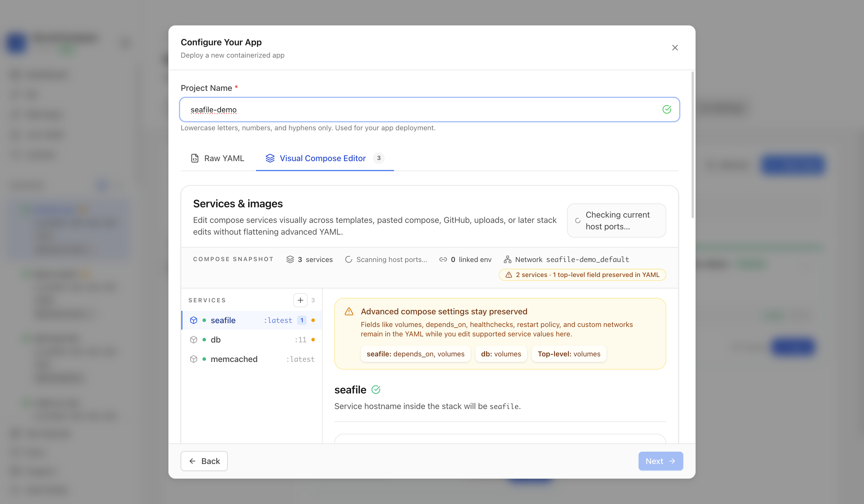Proceed with the Next button
The width and height of the screenshot is (864, 504).
click(x=661, y=461)
